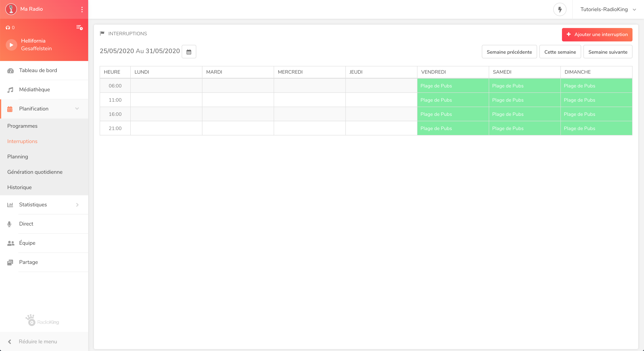The image size is (644, 351).
Task: Open Vendredi 11:00 Plage de Pubs
Action: coord(453,100)
